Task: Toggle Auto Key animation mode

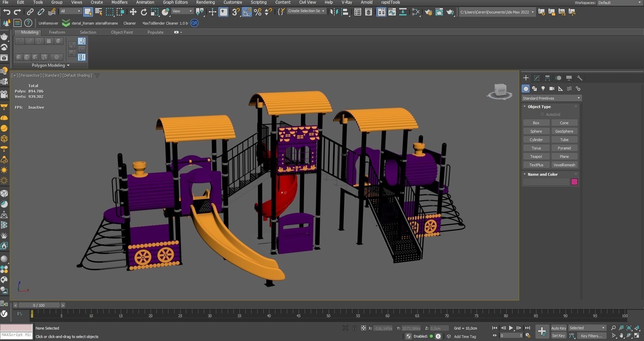Action: click(559, 328)
